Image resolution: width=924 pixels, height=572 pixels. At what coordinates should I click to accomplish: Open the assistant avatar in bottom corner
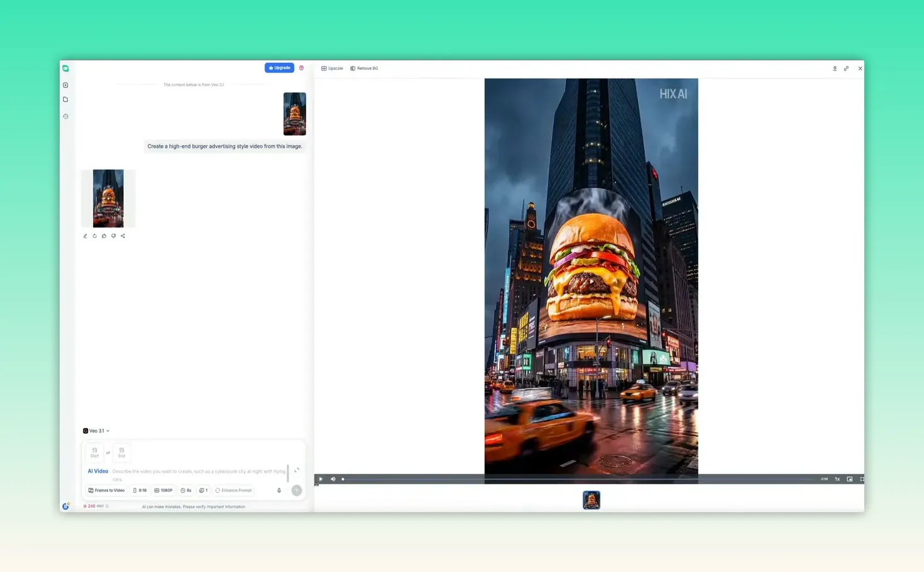tap(65, 506)
